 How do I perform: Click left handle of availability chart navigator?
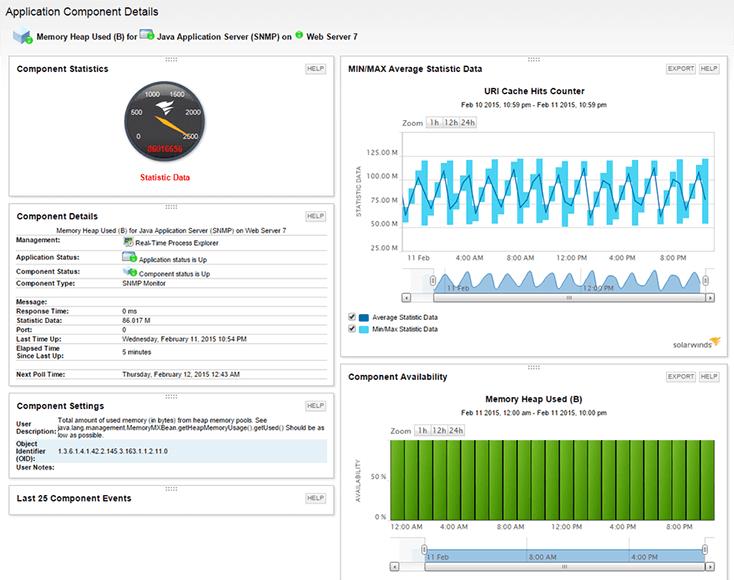(424, 550)
